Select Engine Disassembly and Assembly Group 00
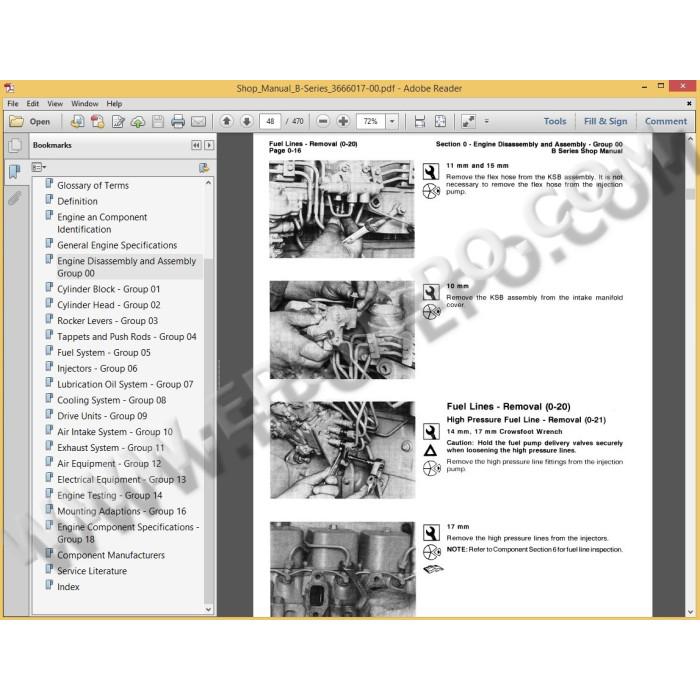This screenshot has height=700, width=700. point(126,267)
